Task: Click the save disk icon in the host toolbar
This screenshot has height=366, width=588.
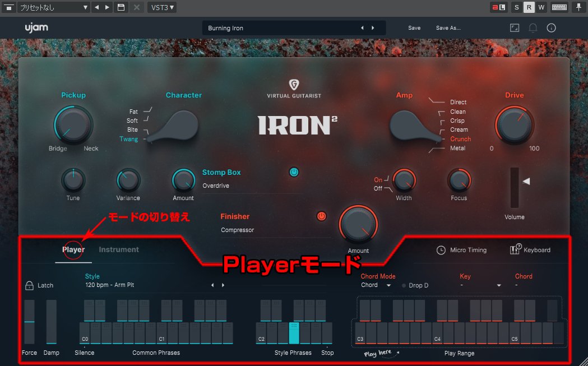Action: click(x=121, y=7)
